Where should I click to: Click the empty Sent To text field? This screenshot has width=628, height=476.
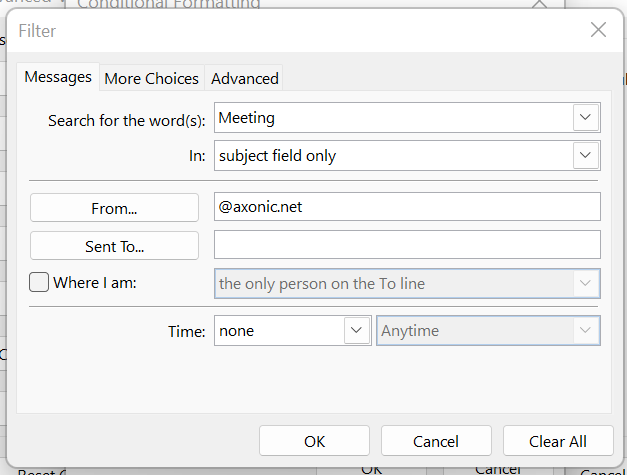407,245
